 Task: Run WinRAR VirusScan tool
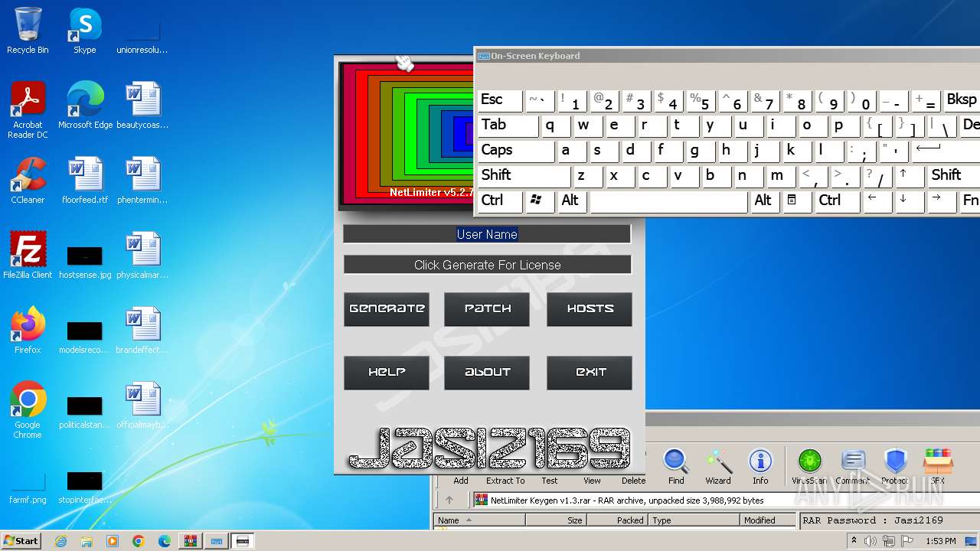pos(809,466)
